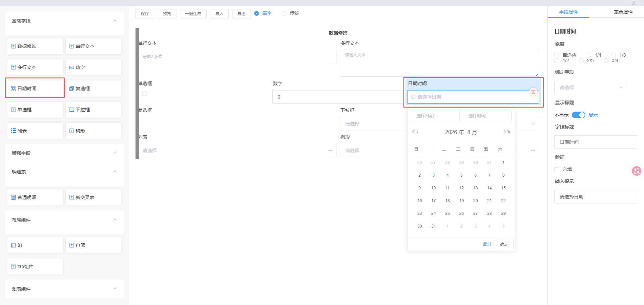
Task: Close the form designer window
Action: (x=634, y=3)
